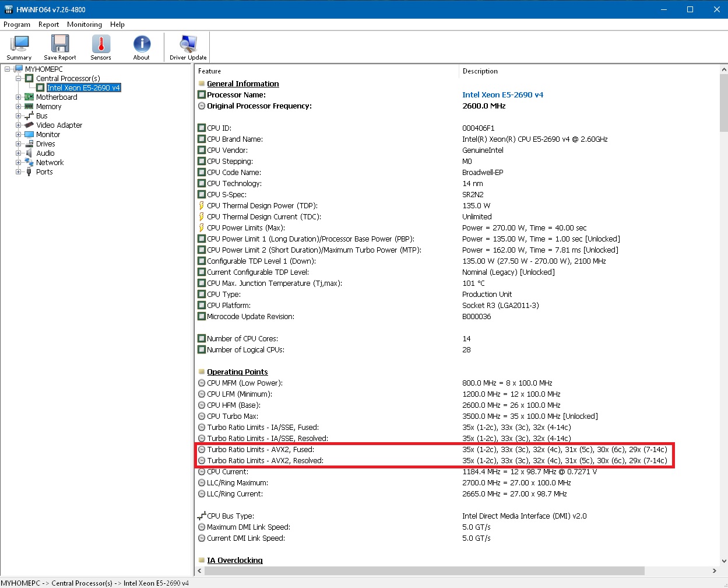Click the horizontal scrollbar left arrow
Screen dimensions: 728x588
[200, 570]
